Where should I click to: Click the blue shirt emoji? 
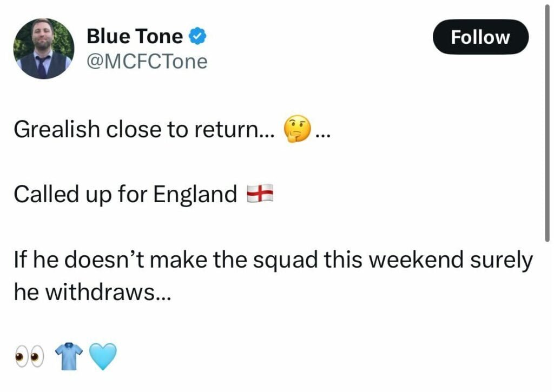69,357
